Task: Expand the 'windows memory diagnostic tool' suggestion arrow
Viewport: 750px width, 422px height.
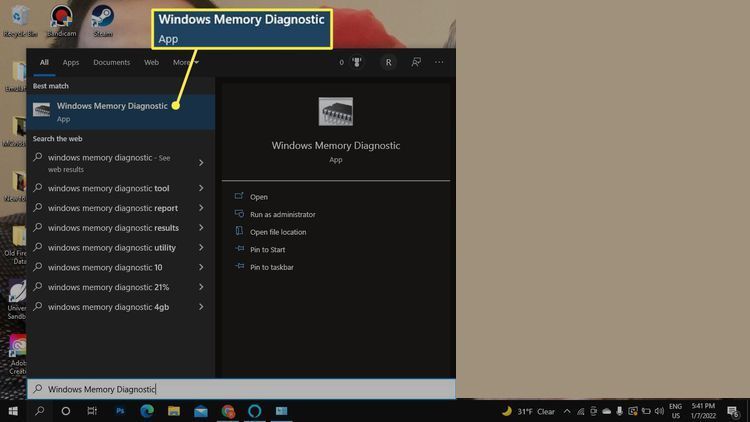Action: (201, 188)
